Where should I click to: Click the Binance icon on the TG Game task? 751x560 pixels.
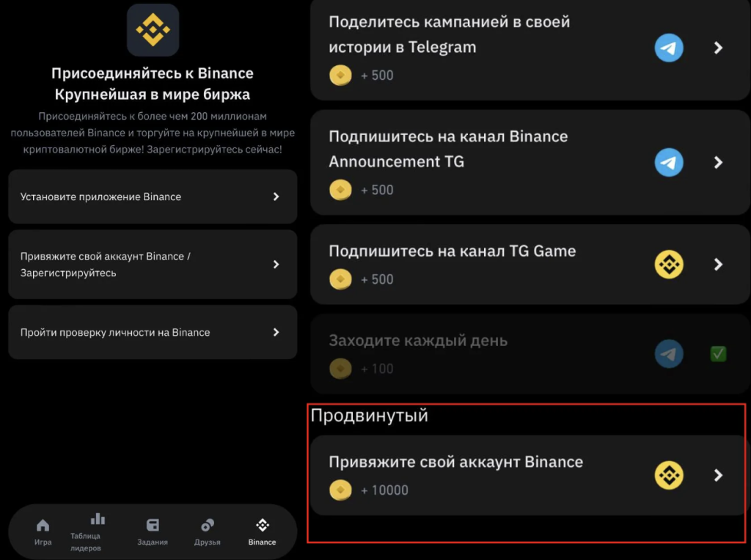(669, 264)
